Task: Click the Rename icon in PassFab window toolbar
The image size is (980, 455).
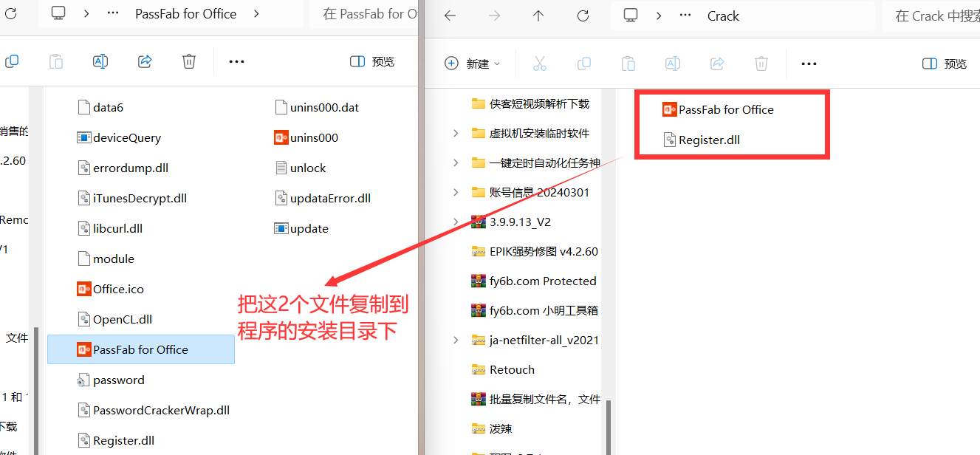Action: coord(100,62)
